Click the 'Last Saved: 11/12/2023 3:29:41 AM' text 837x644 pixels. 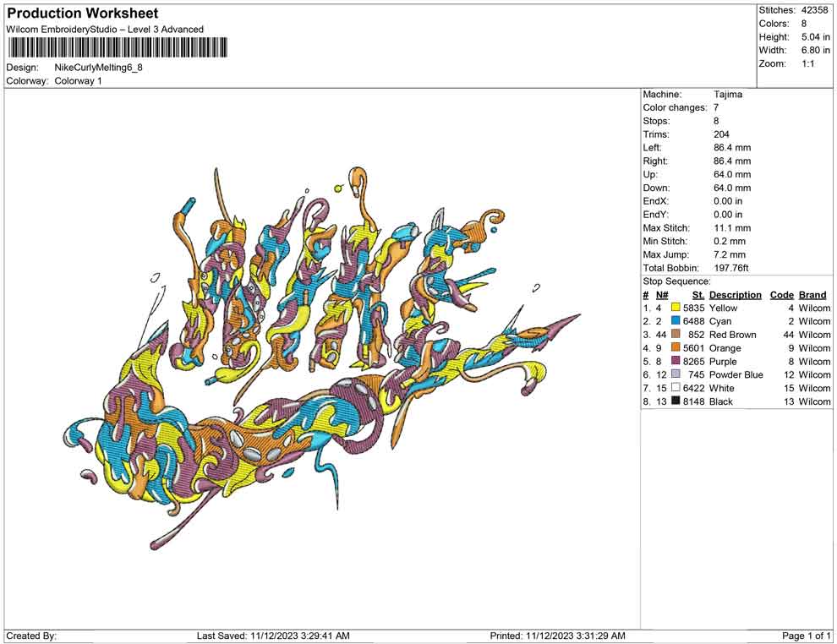pos(273,636)
